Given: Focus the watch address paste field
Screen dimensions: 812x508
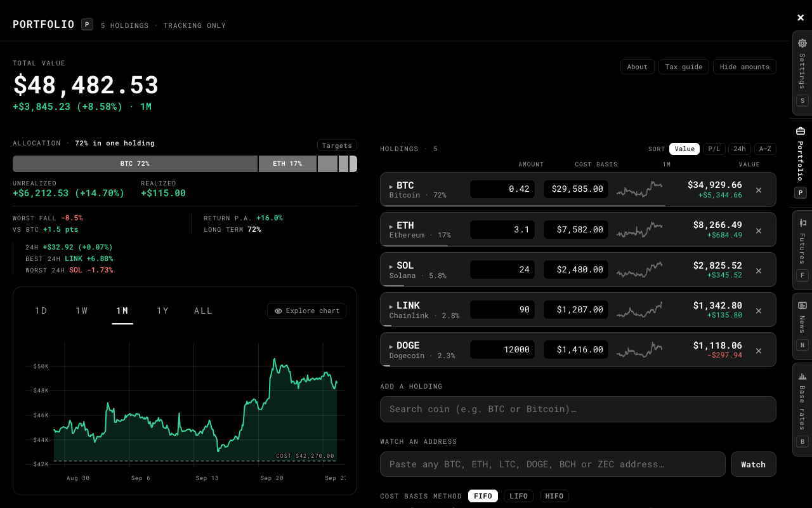Looking at the screenshot, I should click(553, 464).
